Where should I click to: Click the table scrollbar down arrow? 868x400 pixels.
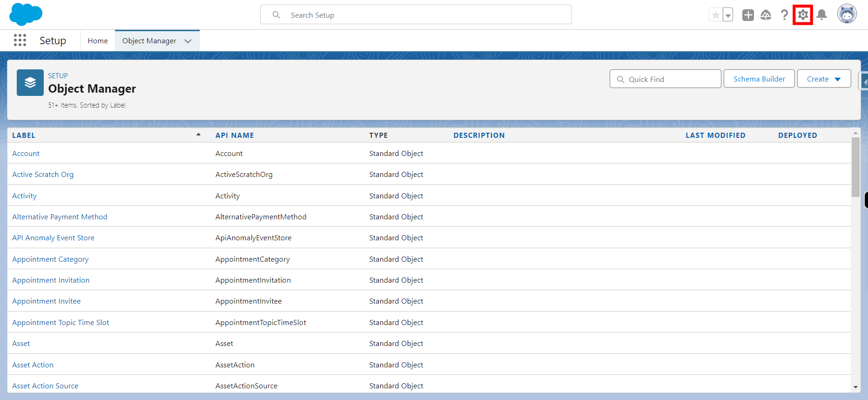click(x=855, y=387)
